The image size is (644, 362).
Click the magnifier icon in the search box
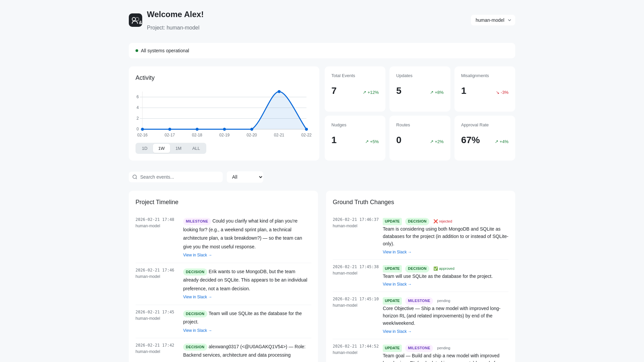(135, 177)
